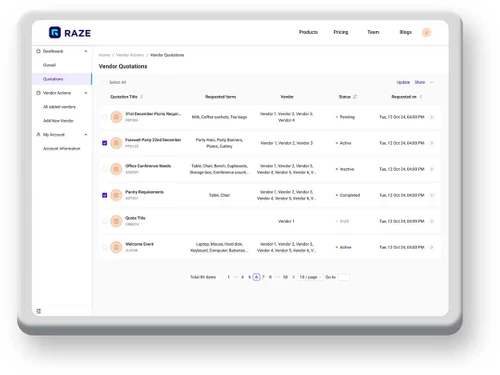Image resolution: width=500 pixels, height=375 pixels.
Task: Click the Vendor 1 cell in Quote Title row
Action: click(x=286, y=221)
